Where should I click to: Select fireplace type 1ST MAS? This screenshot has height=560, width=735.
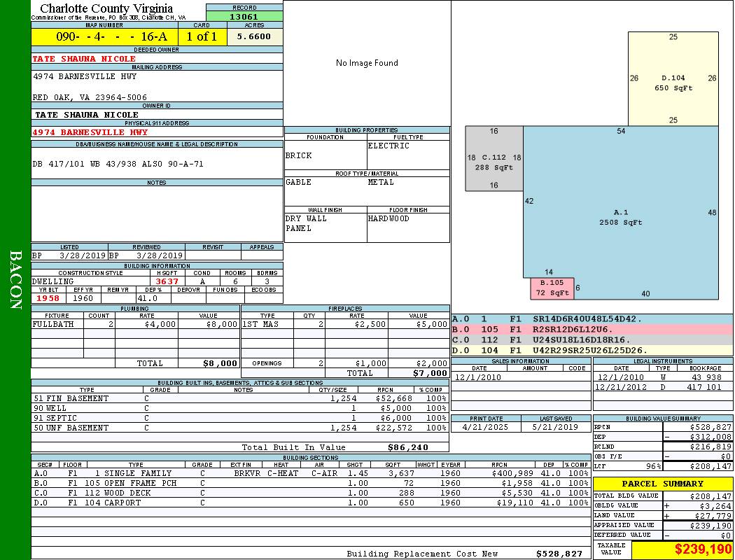260,324
